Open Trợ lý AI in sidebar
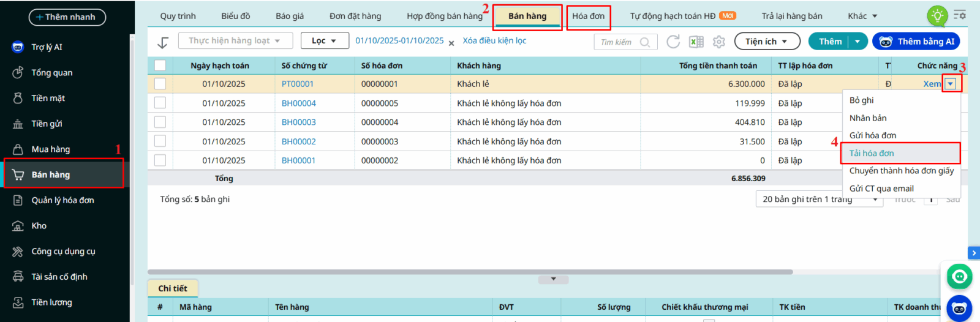This screenshot has width=980, height=322. pyautogui.click(x=47, y=47)
